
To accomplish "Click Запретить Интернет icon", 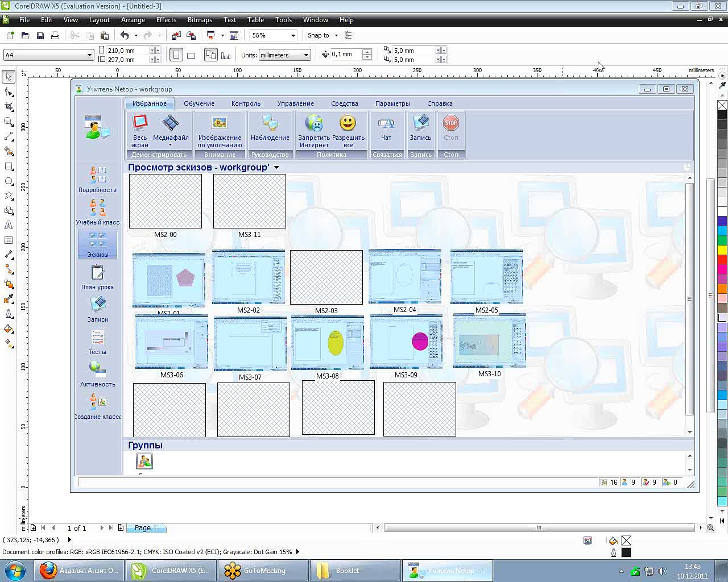I will [314, 131].
